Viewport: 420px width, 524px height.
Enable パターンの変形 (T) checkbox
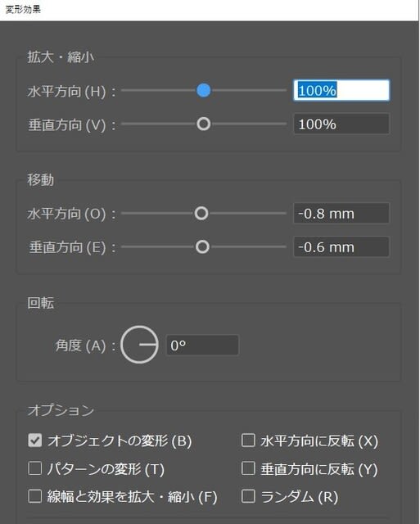point(35,468)
